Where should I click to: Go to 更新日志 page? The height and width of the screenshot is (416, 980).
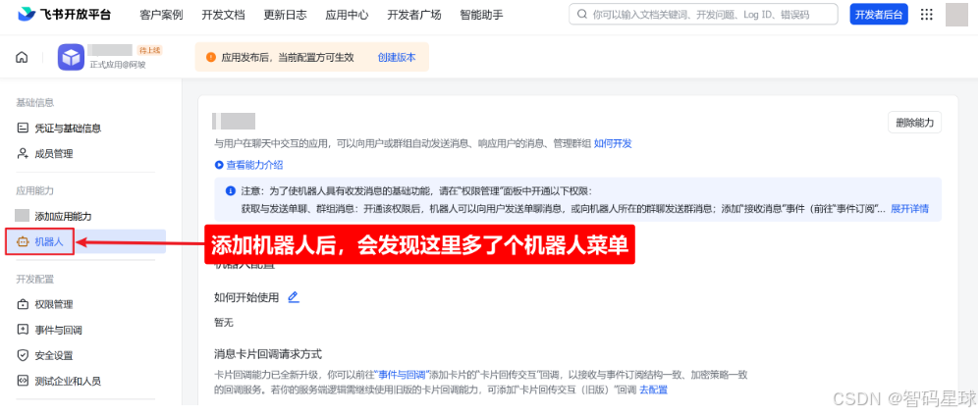point(285,15)
